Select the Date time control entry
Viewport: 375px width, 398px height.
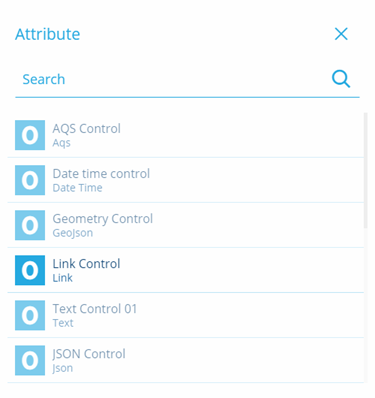pyautogui.click(x=186, y=180)
